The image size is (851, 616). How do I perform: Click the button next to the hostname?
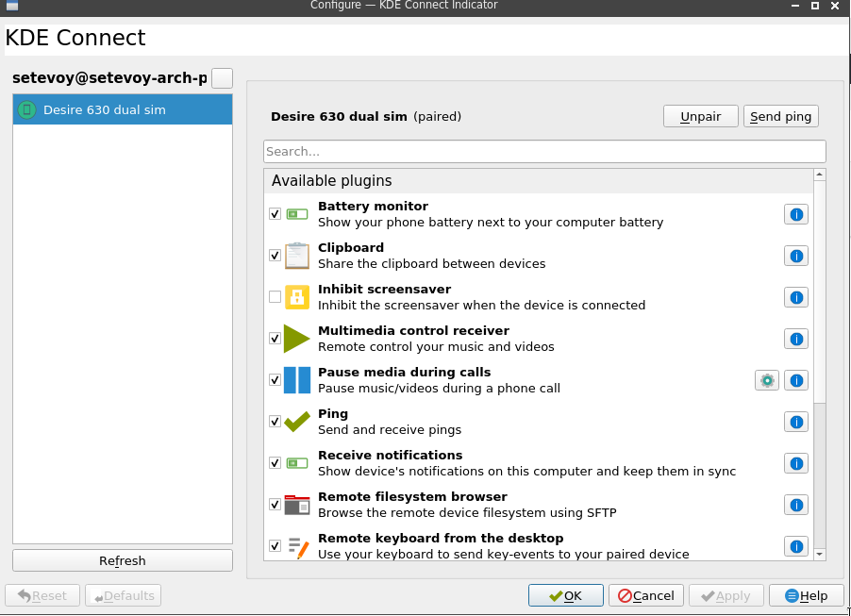pos(222,78)
